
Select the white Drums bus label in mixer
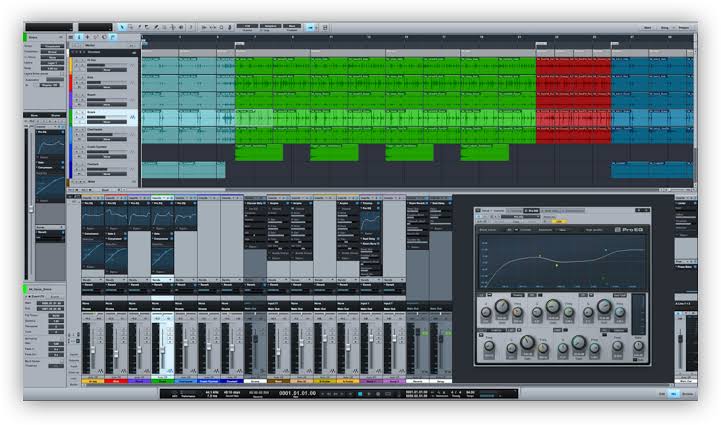click(255, 381)
